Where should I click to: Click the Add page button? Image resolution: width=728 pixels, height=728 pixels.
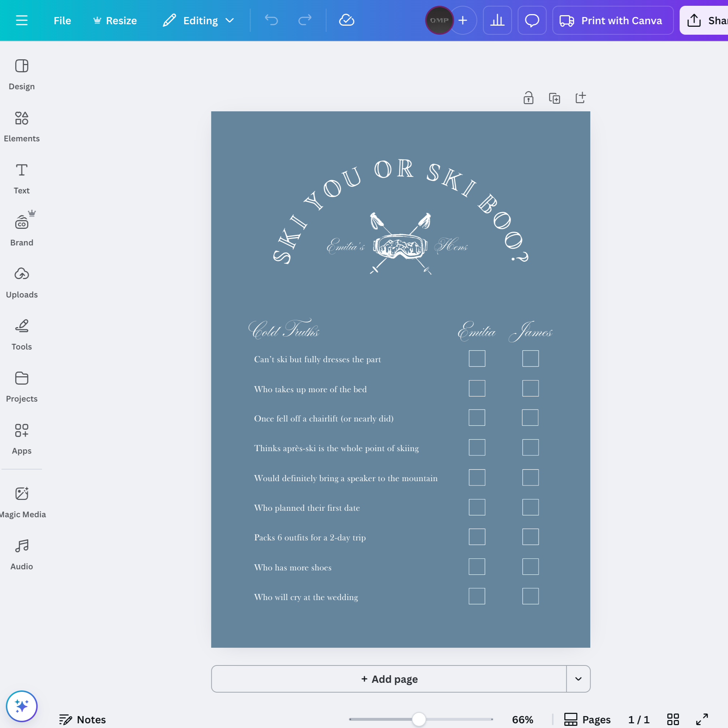click(389, 678)
